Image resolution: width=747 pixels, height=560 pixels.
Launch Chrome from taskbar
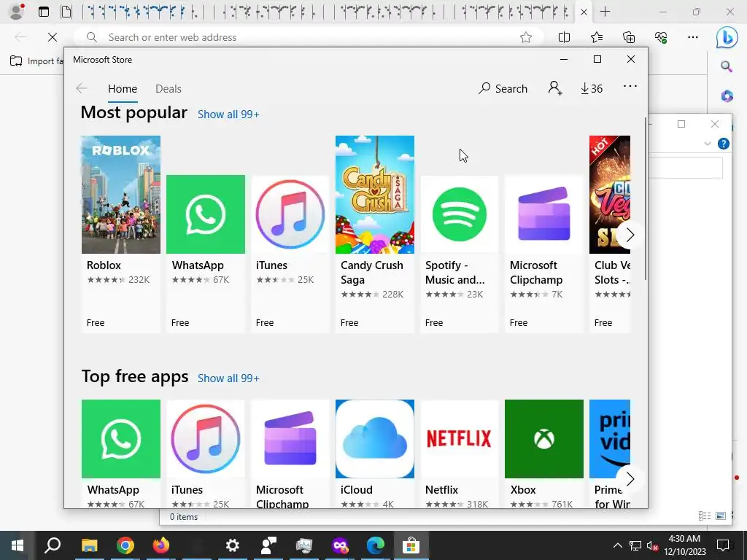(125, 545)
